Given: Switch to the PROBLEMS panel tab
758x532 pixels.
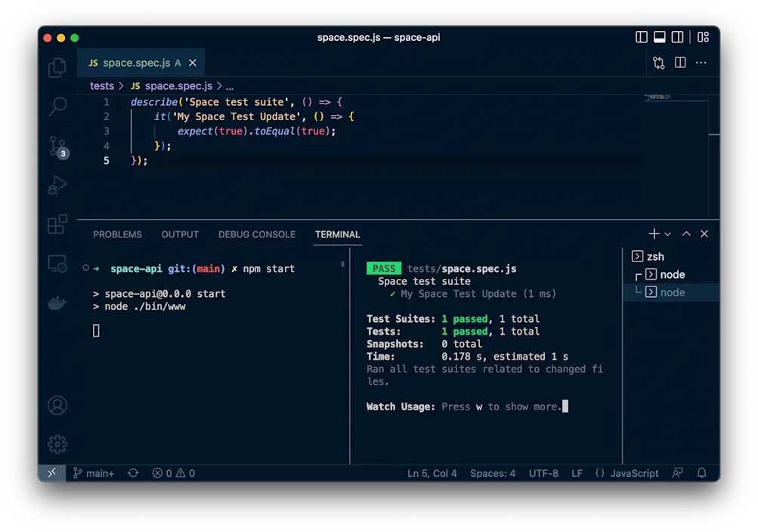Looking at the screenshot, I should [x=117, y=234].
